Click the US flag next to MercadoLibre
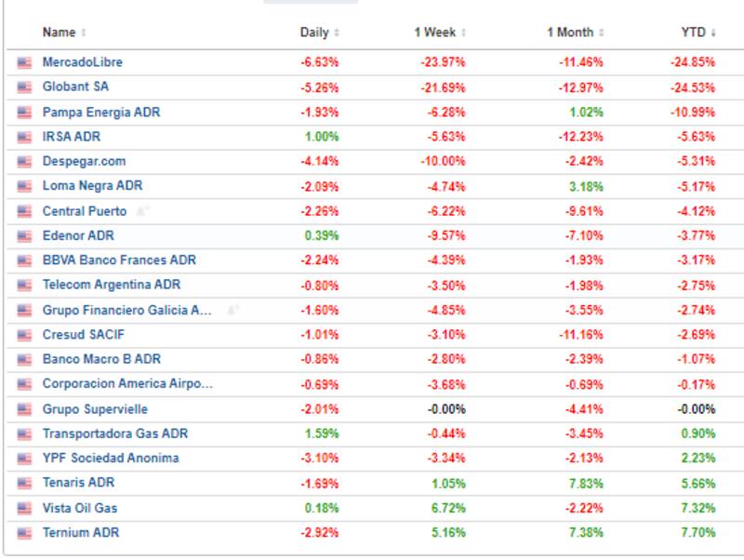This screenshot has width=744, height=560. [x=24, y=62]
